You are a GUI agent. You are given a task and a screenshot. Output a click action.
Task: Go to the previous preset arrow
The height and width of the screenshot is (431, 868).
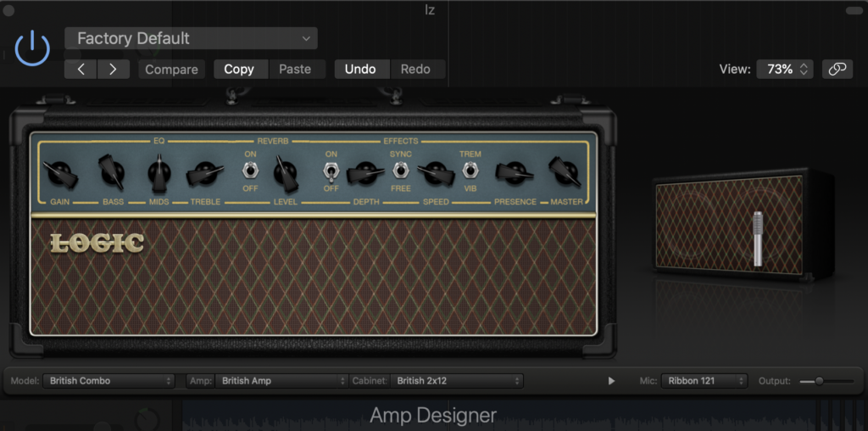pos(81,70)
